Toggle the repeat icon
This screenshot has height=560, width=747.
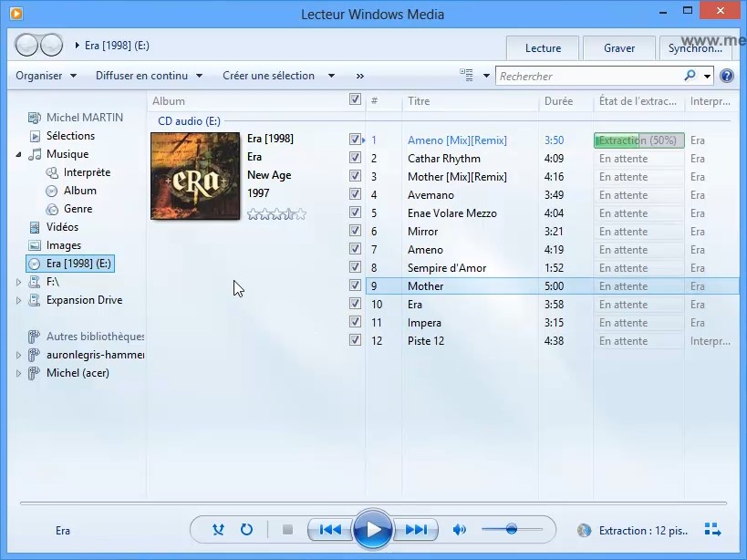(246, 530)
